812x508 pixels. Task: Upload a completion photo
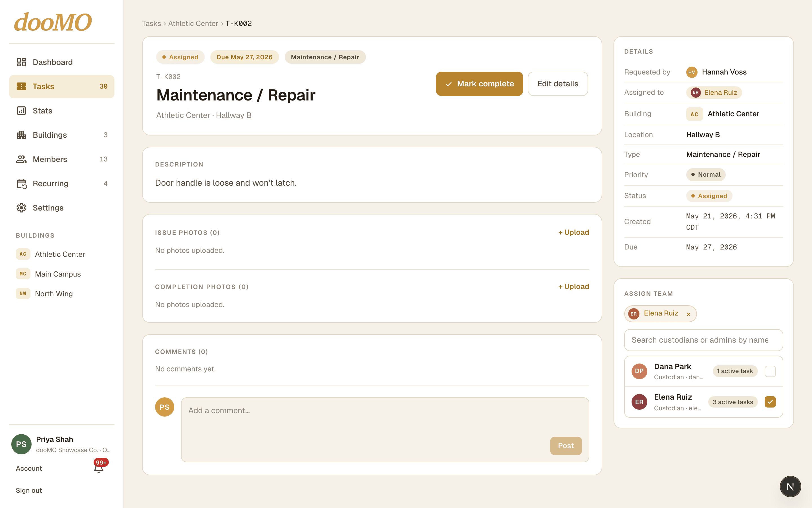pos(573,286)
